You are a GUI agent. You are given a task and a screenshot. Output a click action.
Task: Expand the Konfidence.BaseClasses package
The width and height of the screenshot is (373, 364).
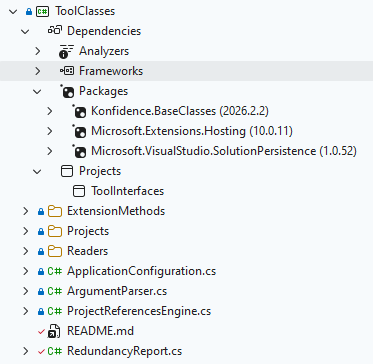50,111
